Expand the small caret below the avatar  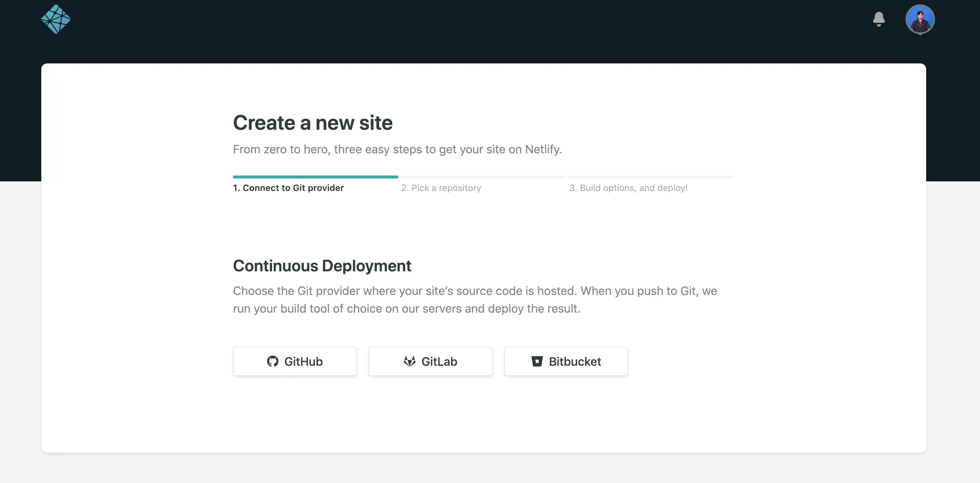tap(920, 34)
